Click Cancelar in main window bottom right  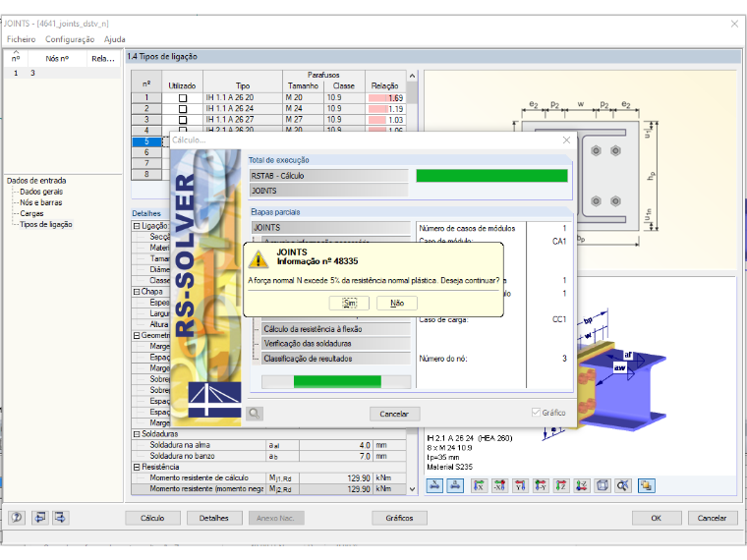point(713,518)
